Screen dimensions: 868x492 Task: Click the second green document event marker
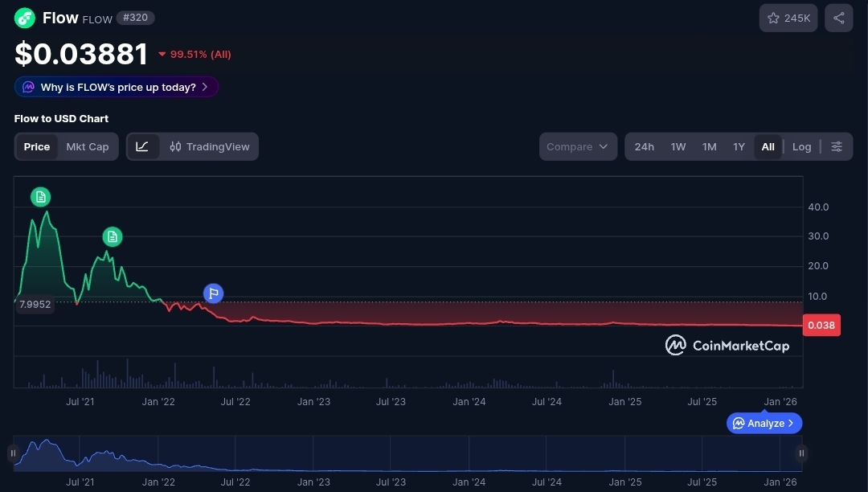coord(113,236)
